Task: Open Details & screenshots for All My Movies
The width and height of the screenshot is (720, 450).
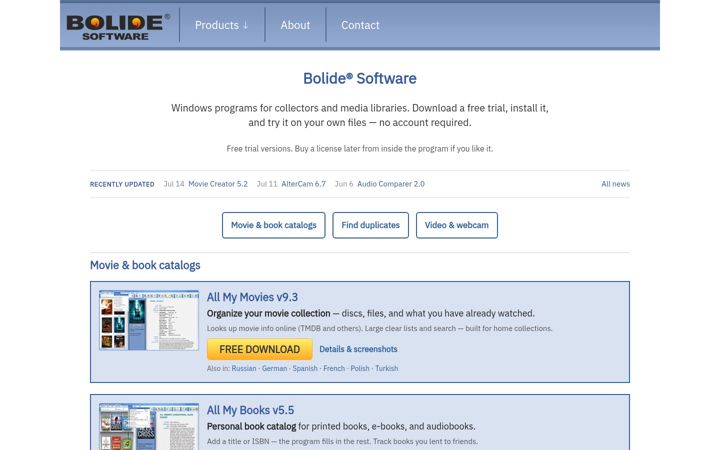Action: (358, 349)
